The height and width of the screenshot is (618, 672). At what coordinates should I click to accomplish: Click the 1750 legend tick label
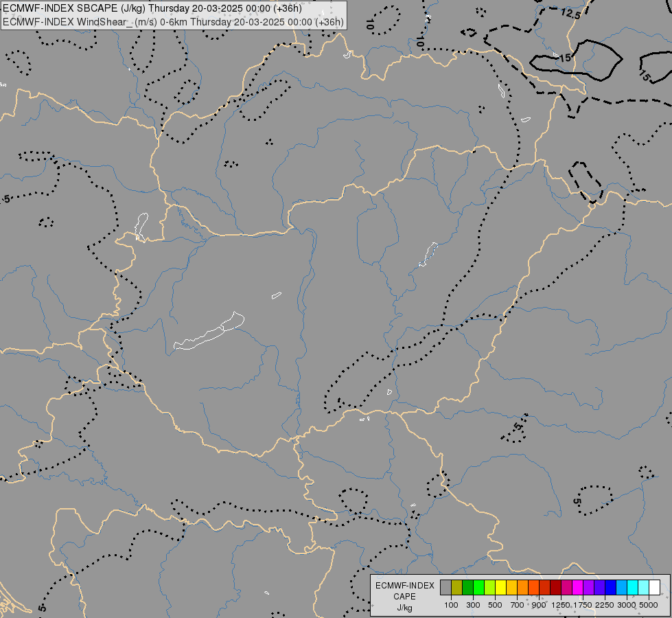(583, 605)
